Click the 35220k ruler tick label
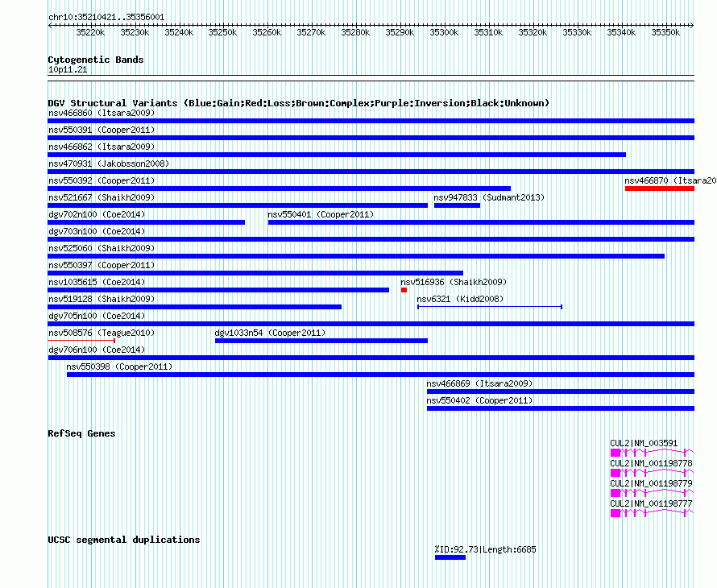The image size is (717, 588). pos(90,32)
